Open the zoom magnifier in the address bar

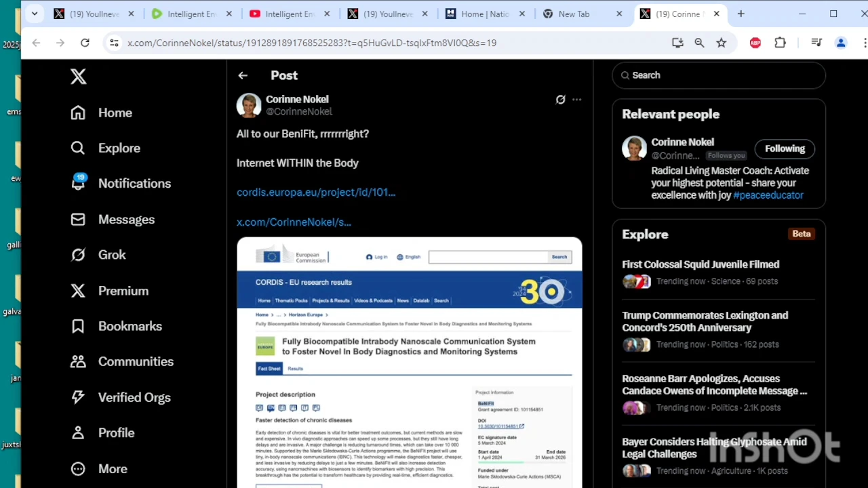click(x=699, y=43)
